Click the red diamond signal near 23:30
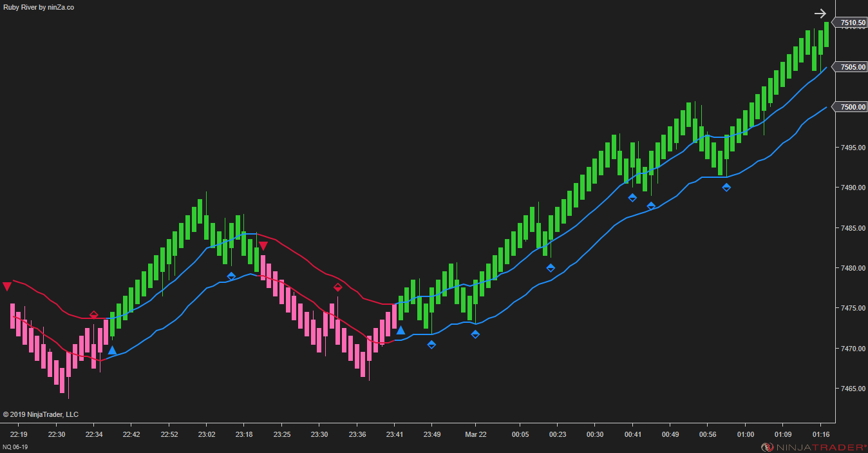Image resolution: width=868 pixels, height=453 pixels. (x=338, y=287)
